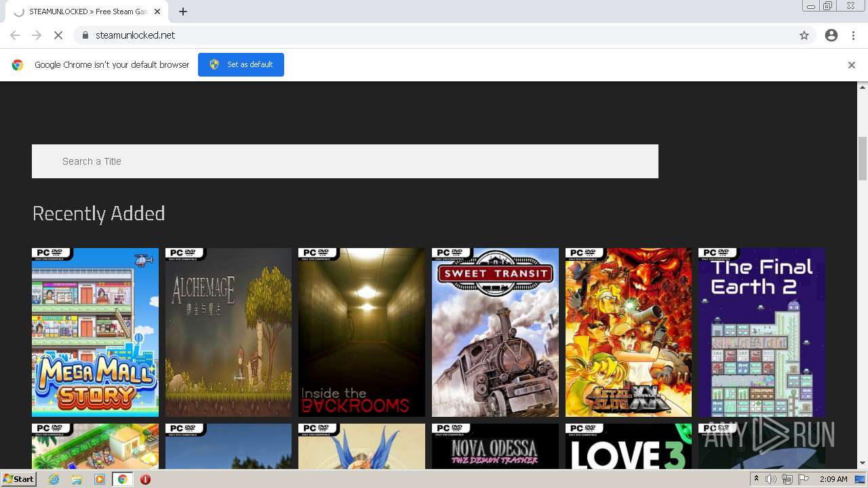Go forward to the next page
This screenshot has width=868, height=488.
37,35
